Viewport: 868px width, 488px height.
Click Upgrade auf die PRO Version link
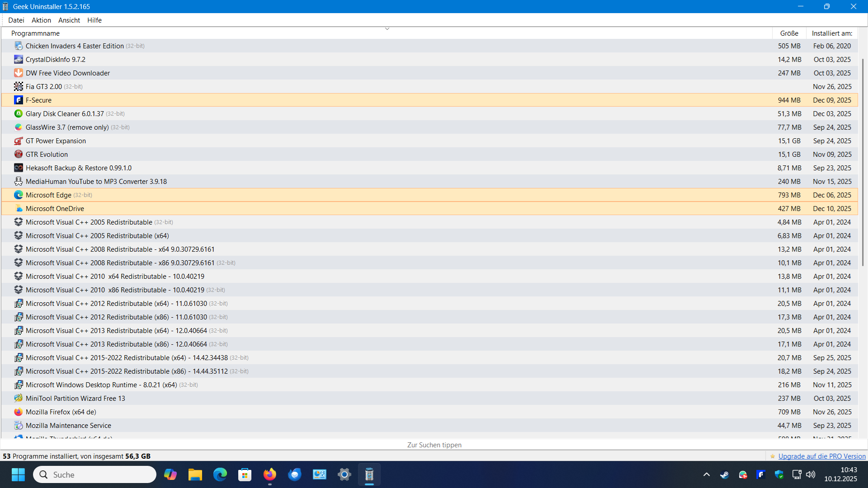(821, 456)
